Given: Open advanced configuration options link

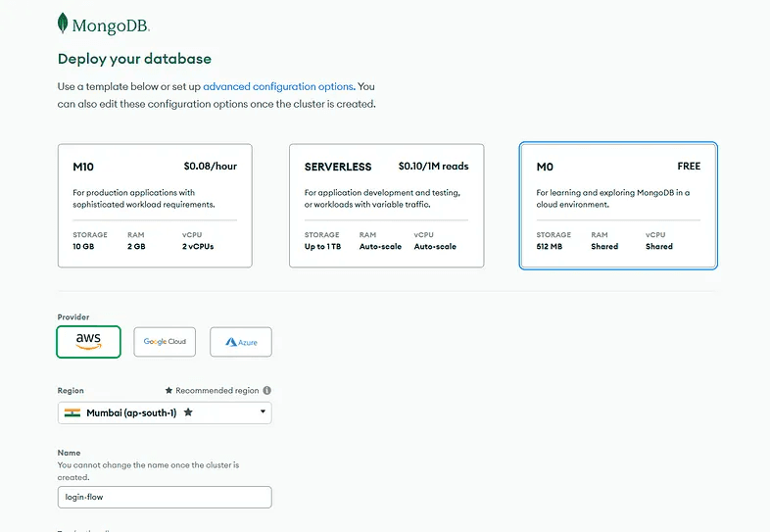Looking at the screenshot, I should point(278,86).
